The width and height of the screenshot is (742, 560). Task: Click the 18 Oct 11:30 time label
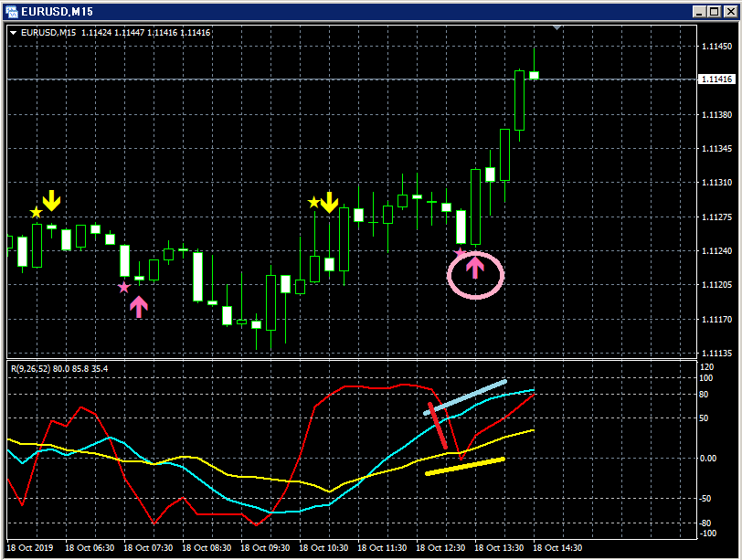[382, 548]
